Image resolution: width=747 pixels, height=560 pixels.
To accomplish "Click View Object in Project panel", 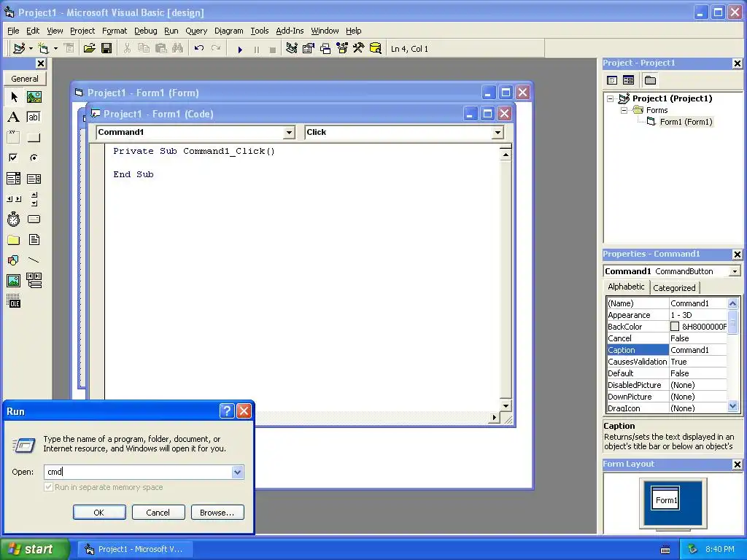I will point(628,80).
